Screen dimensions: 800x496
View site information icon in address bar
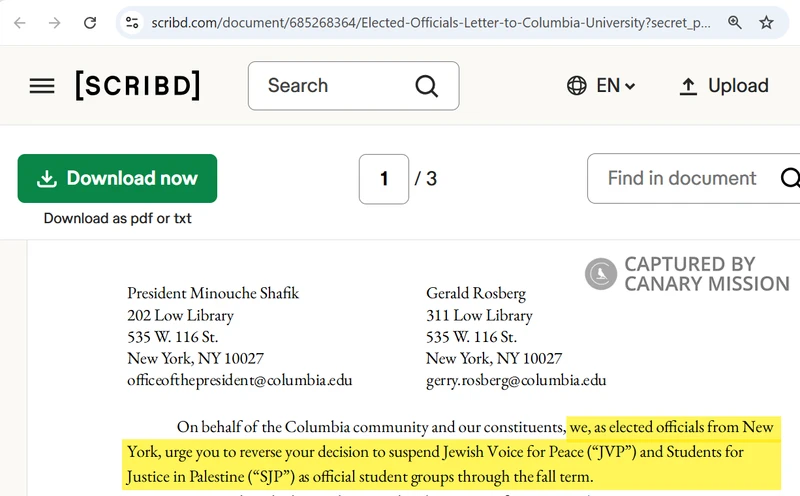[x=131, y=22]
